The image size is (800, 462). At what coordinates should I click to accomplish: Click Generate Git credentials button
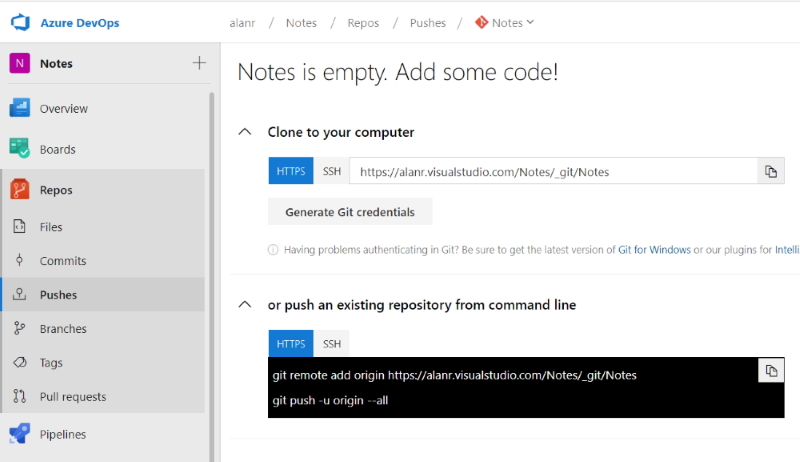coord(349,212)
